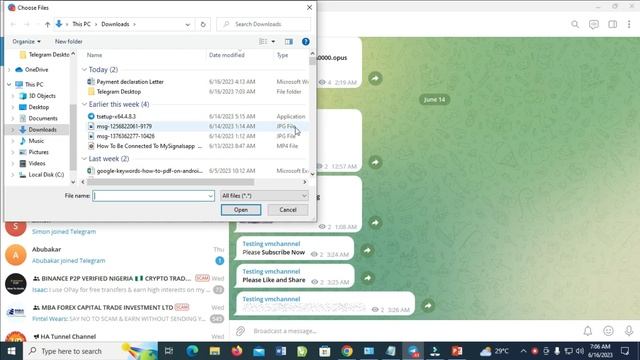
Task: Select the How To Be Connected To MySignalsapp video
Action: coord(145,146)
